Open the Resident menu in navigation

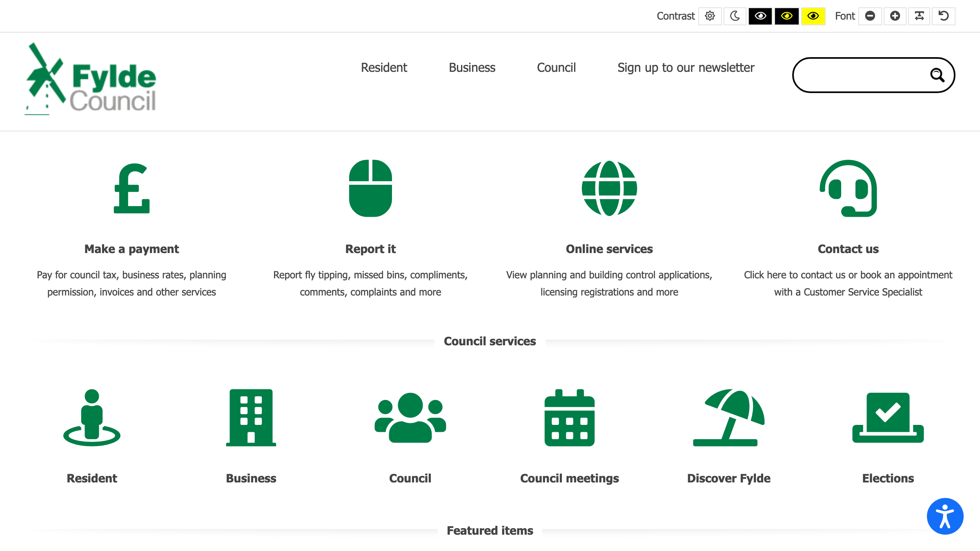pos(384,67)
